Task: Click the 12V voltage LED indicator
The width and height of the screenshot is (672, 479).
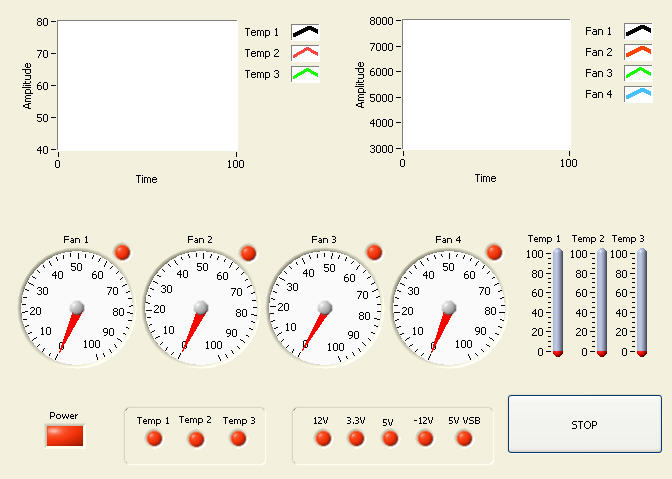Action: [322, 438]
